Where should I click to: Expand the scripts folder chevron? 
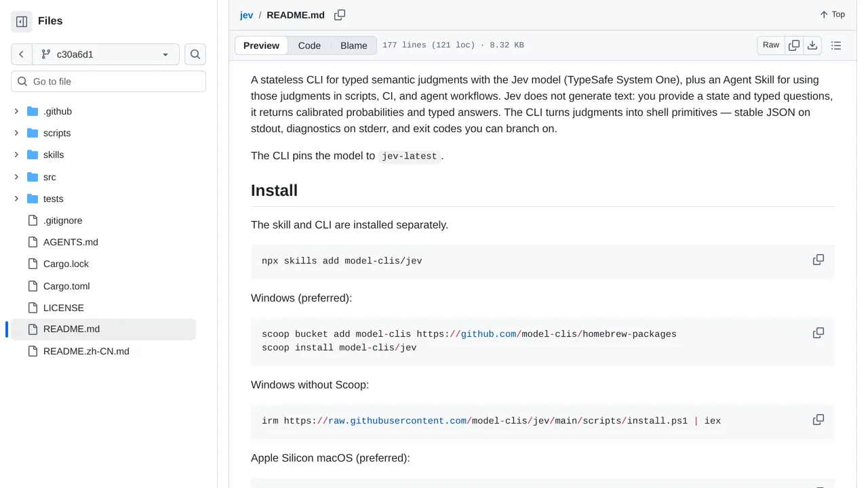[x=16, y=133]
